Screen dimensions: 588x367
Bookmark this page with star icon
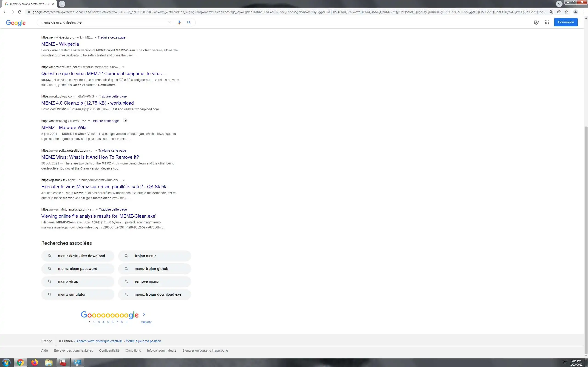pos(566,12)
